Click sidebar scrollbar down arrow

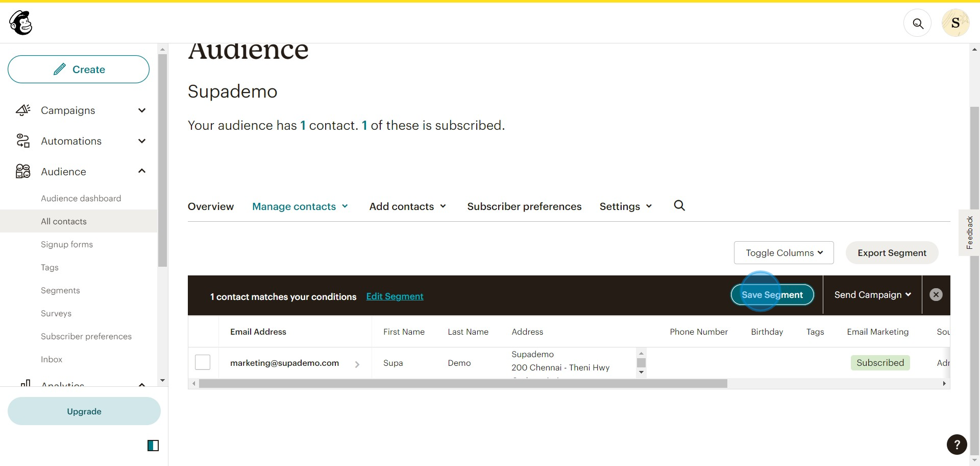[162, 380]
